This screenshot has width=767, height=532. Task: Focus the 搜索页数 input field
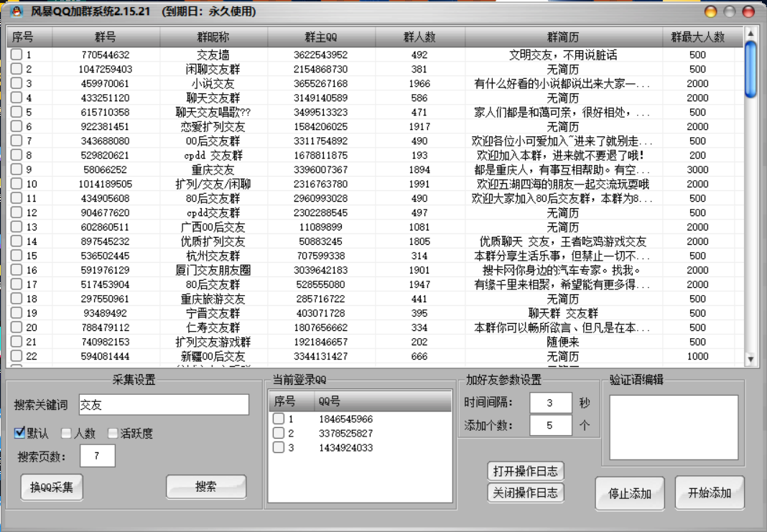coord(98,456)
